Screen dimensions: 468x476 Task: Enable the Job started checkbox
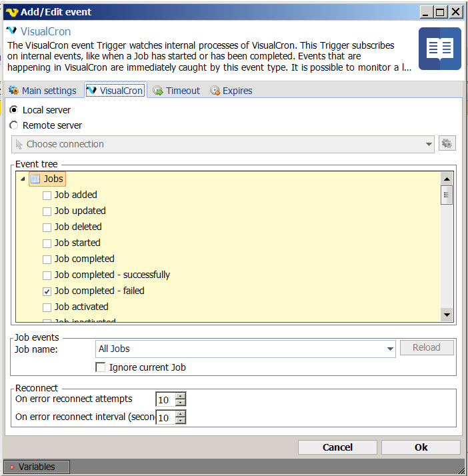tap(47, 243)
